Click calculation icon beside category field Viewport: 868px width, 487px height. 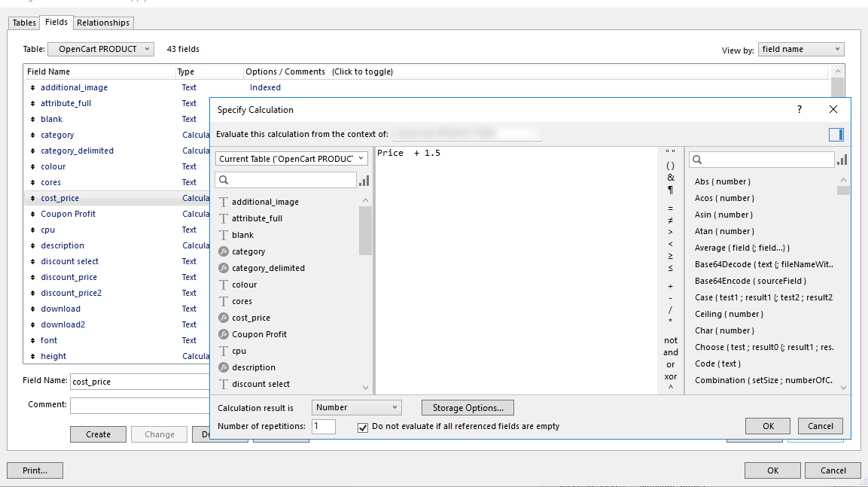(224, 251)
